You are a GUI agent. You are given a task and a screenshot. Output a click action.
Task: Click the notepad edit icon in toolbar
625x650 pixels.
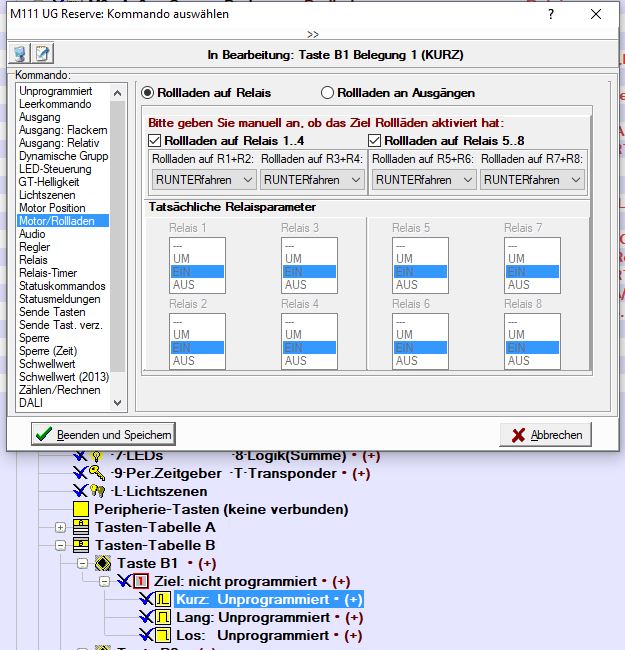43,54
